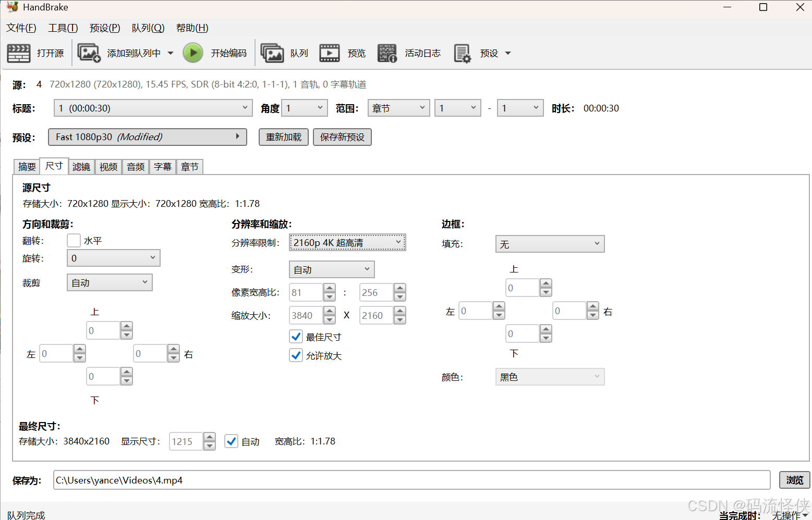The height and width of the screenshot is (520, 812).
Task: Decrease the scaled height stepper
Action: pos(400,320)
